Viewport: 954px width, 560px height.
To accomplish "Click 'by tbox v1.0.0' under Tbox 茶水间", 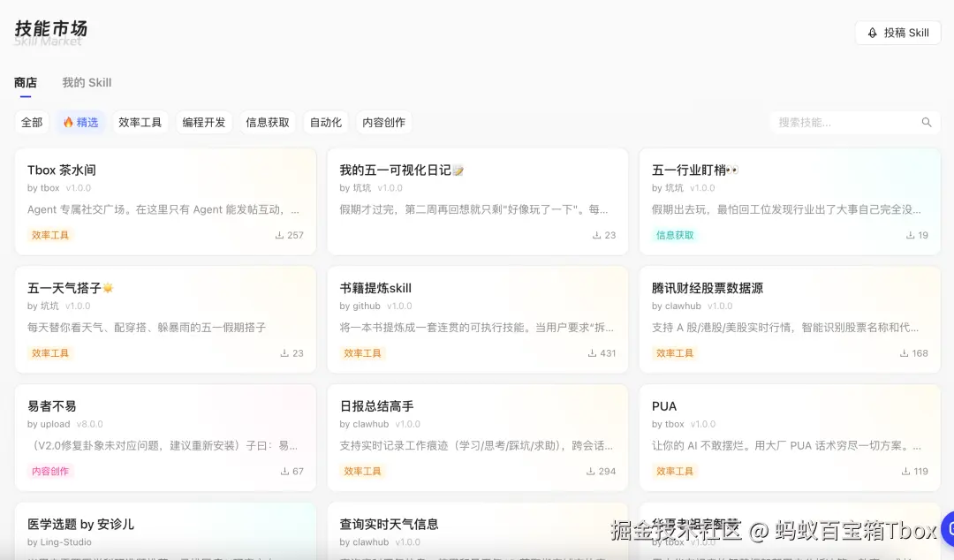I will (x=59, y=188).
